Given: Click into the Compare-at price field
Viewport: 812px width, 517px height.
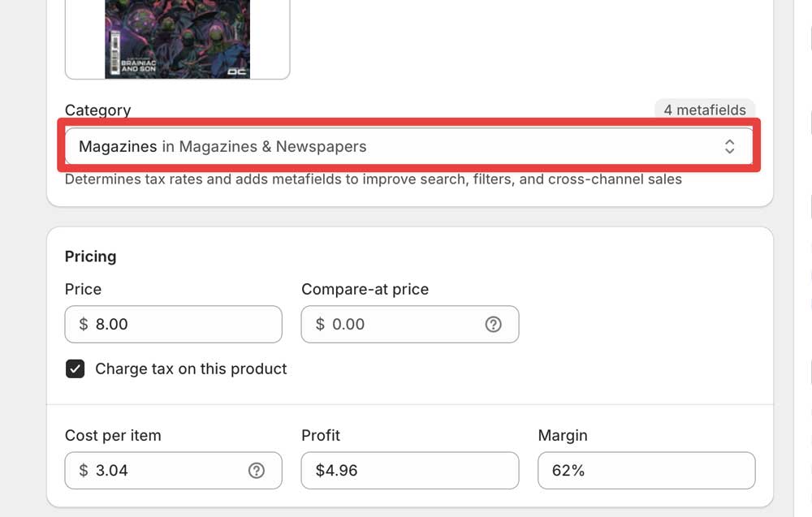Looking at the screenshot, I should point(398,325).
